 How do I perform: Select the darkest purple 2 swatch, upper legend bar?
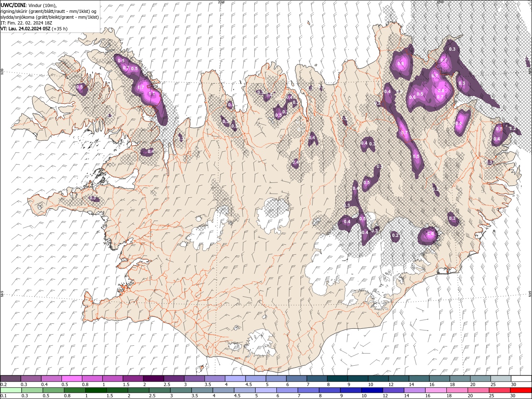(153, 379)
